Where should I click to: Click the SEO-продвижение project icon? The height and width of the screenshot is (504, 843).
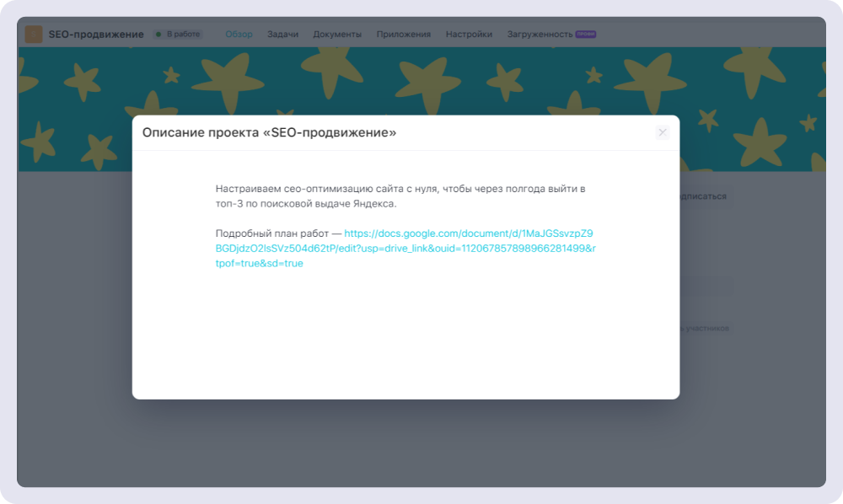point(34,34)
